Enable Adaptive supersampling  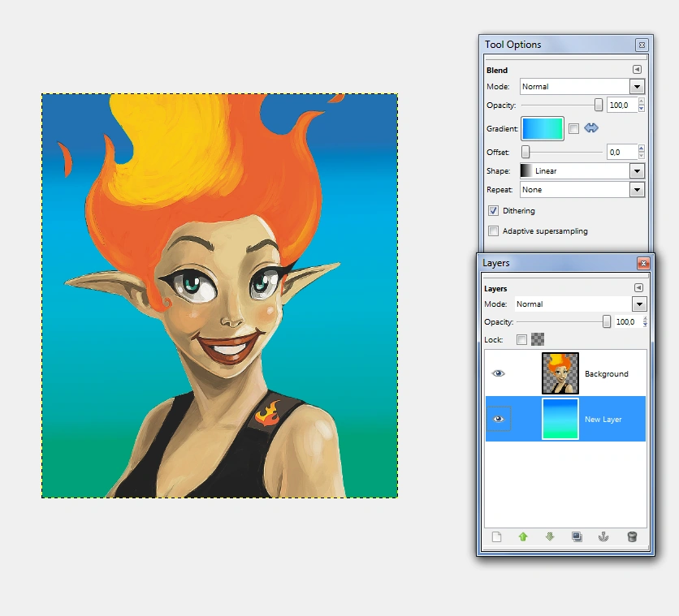493,231
